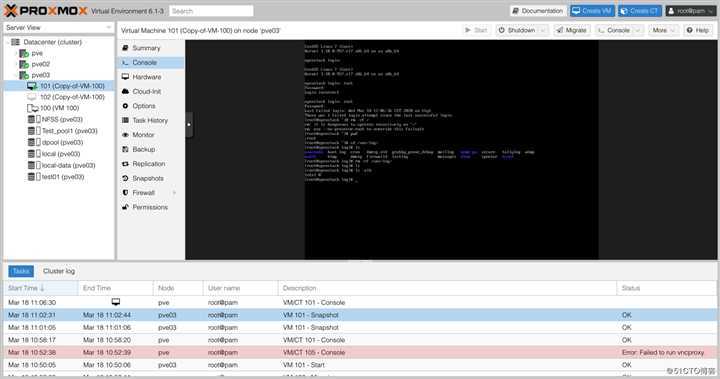Click the local (pve03) storage icon
Viewport: 720px width, 379px height.
click(34, 154)
